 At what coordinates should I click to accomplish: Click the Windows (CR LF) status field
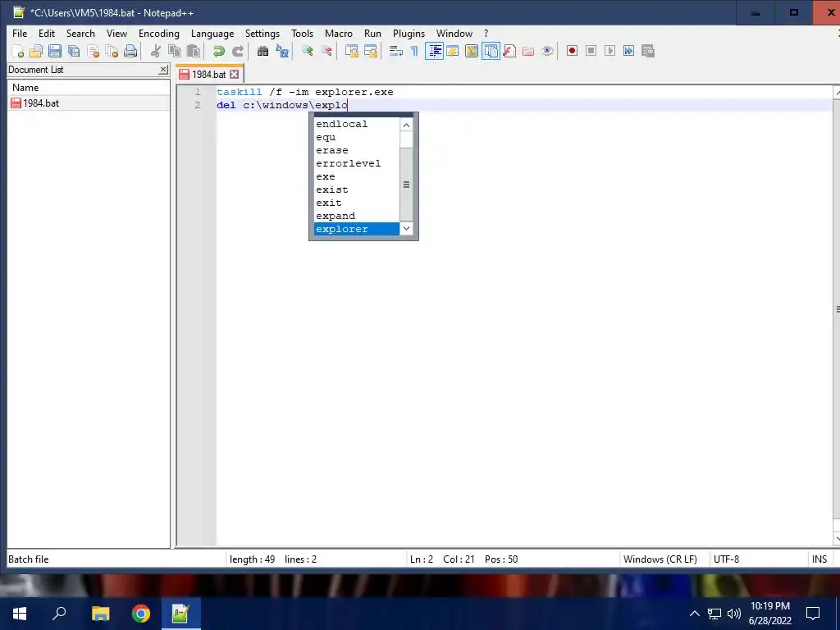(664, 559)
